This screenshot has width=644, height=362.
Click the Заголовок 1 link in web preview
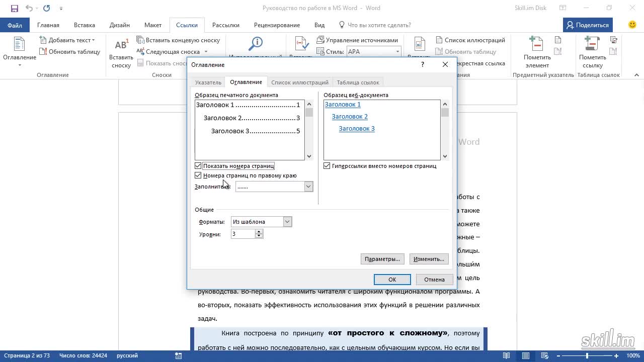[343, 105]
